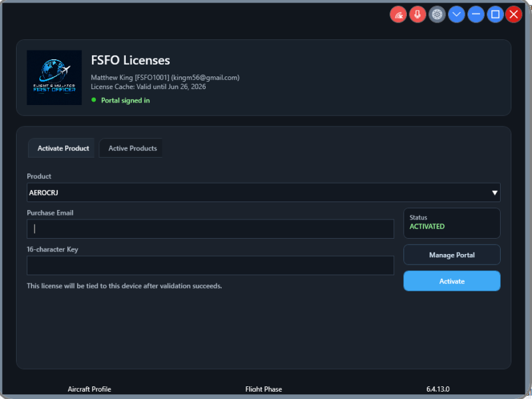Toggle the red microphone button

point(417,15)
